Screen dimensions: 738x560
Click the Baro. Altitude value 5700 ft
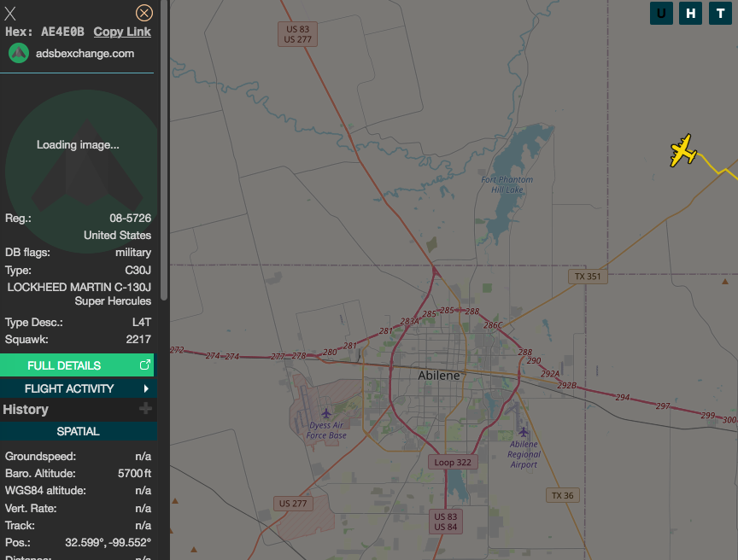tap(135, 474)
